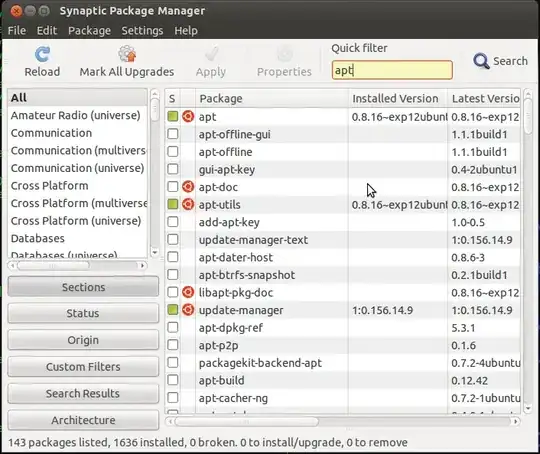
Task: Click the Origin filter button
Action: click(83, 340)
